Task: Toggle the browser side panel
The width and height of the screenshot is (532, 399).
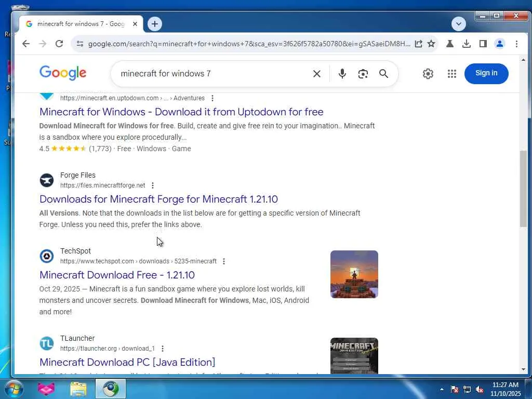Action: [483, 44]
